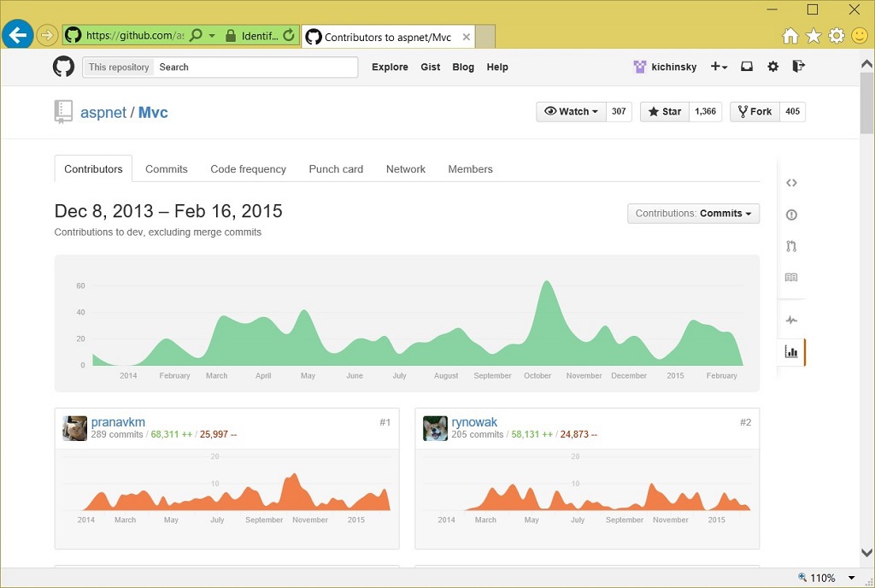Click the lock security icon in address bar
The width and height of the screenshot is (875, 588).
[x=231, y=36]
